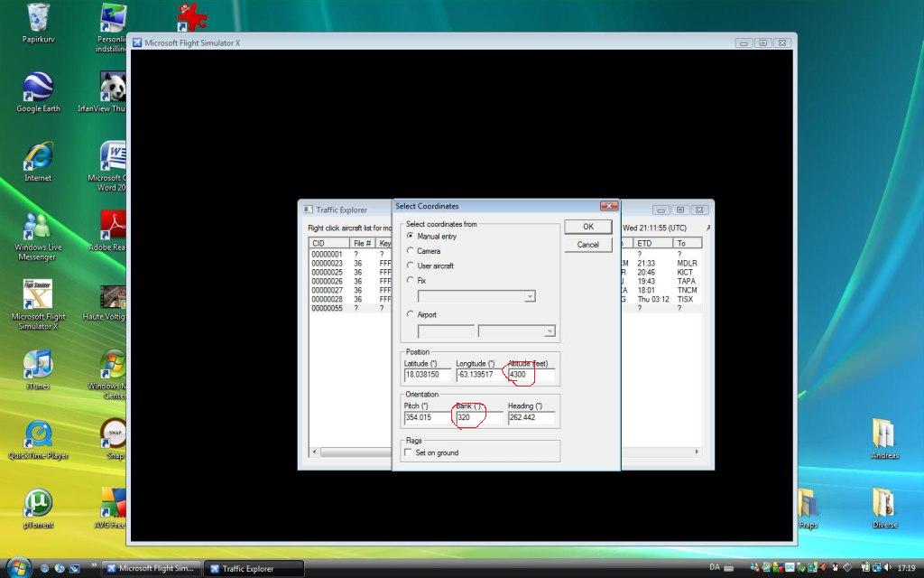The width and height of the screenshot is (924, 578).
Task: Open the Papirkurv recycle bin icon
Action: pyautogui.click(x=38, y=18)
